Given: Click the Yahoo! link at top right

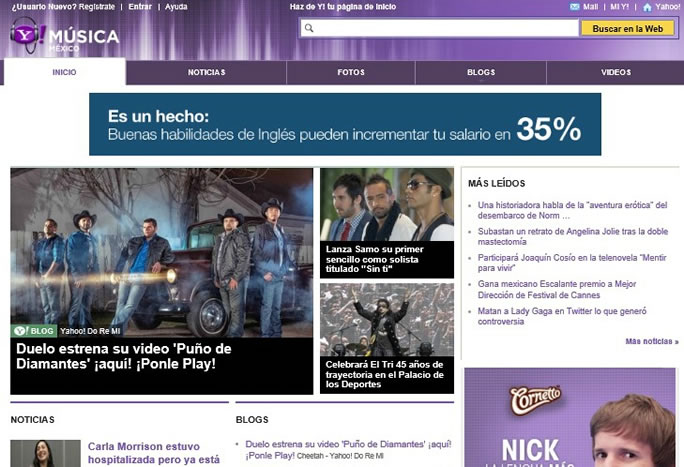Looking at the screenshot, I should click(x=667, y=7).
